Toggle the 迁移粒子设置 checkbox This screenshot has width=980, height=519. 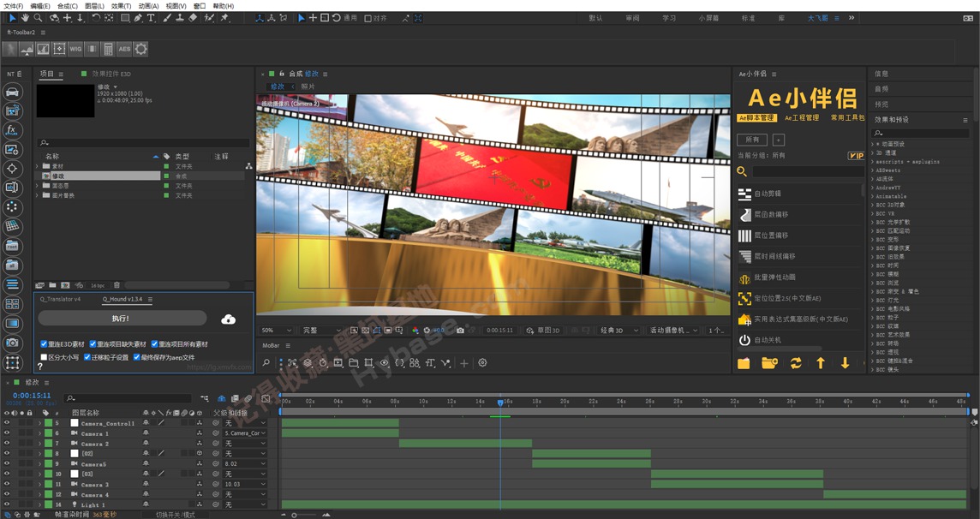pos(87,357)
